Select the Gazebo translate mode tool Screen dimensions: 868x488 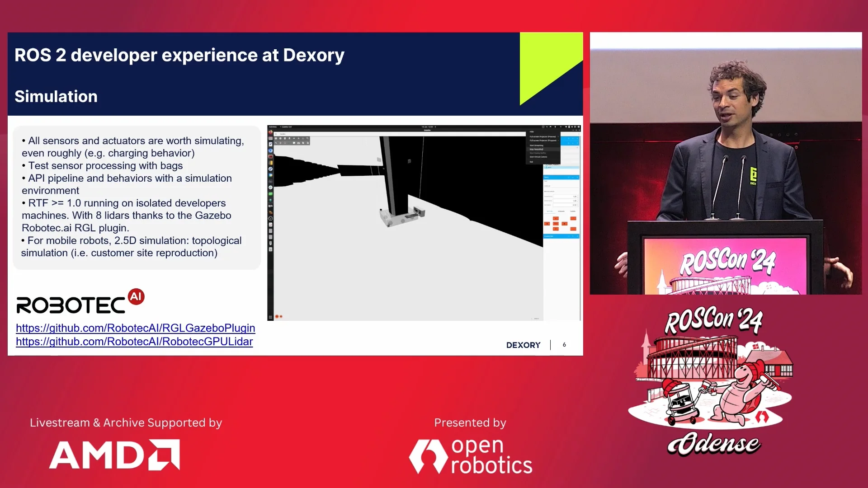280,143
